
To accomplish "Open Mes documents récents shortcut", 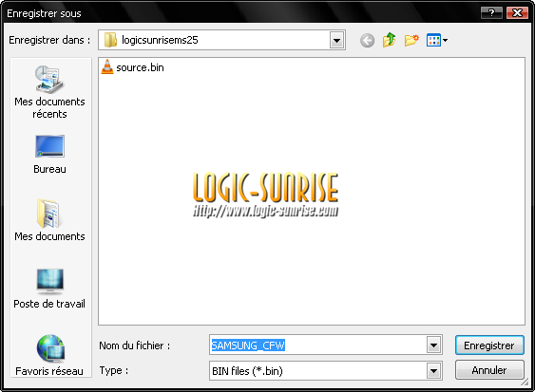I will point(49,92).
